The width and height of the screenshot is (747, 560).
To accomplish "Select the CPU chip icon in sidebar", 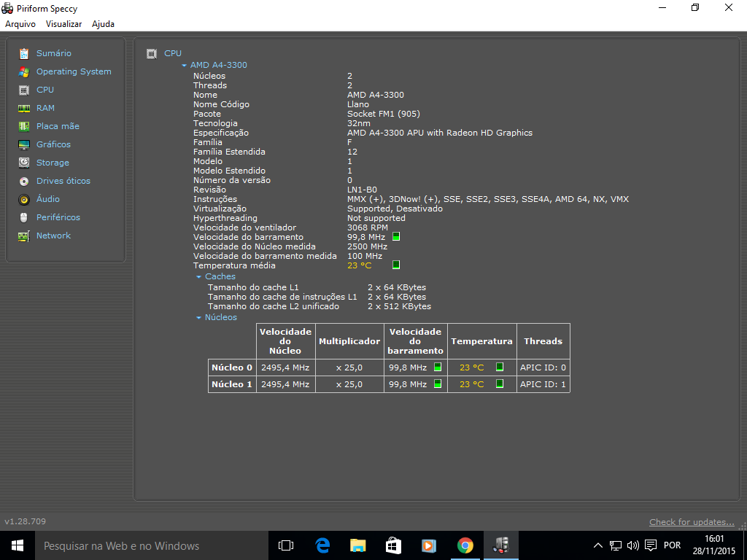I will pos(24,90).
